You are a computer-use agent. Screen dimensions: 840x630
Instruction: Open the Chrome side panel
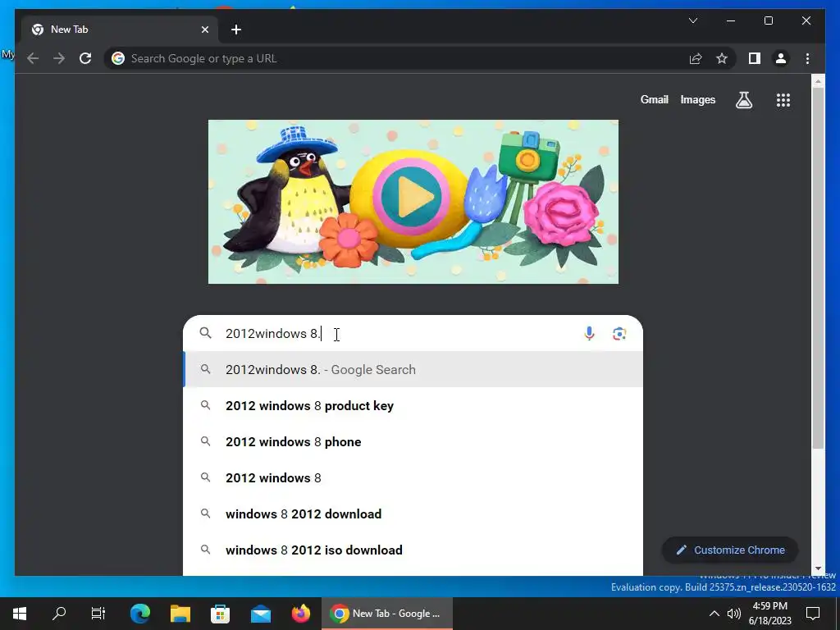click(755, 58)
